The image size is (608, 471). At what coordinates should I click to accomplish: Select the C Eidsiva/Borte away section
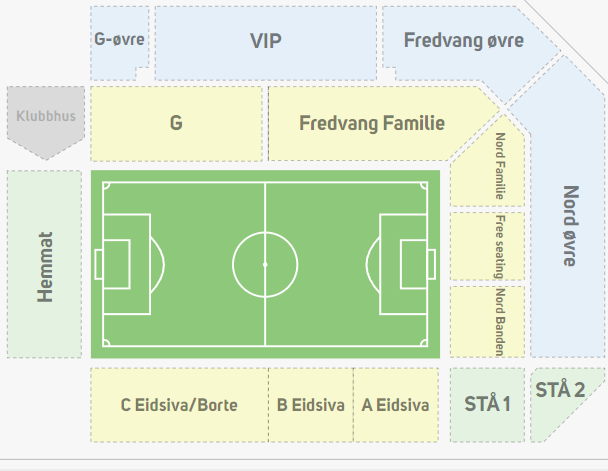(x=180, y=405)
